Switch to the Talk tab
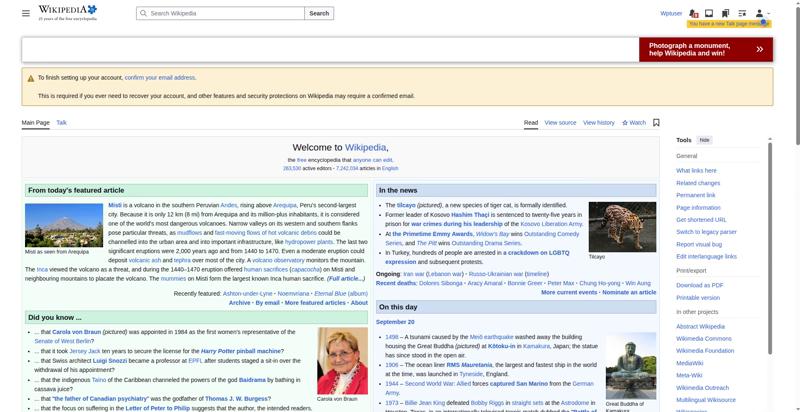The width and height of the screenshot is (800, 412). coord(61,122)
